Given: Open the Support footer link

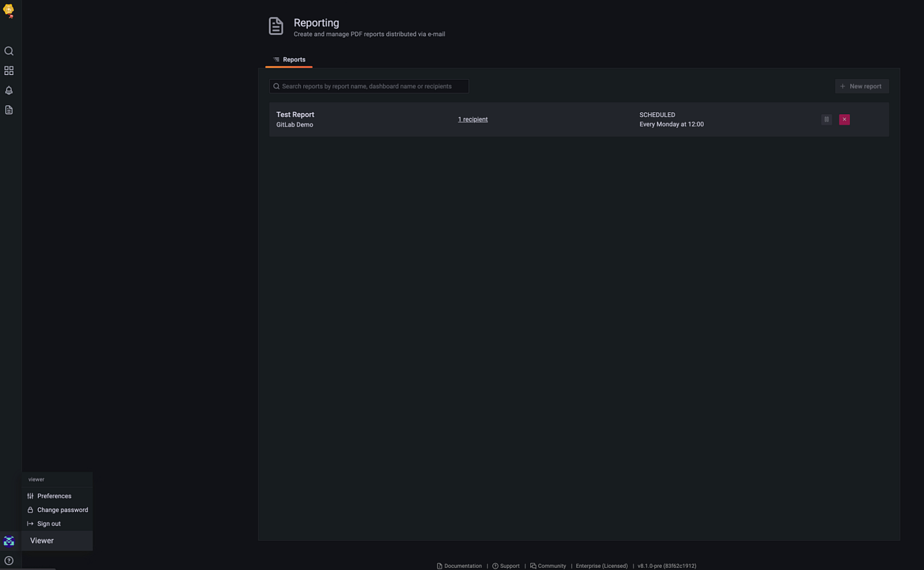Looking at the screenshot, I should pyautogui.click(x=506, y=566).
